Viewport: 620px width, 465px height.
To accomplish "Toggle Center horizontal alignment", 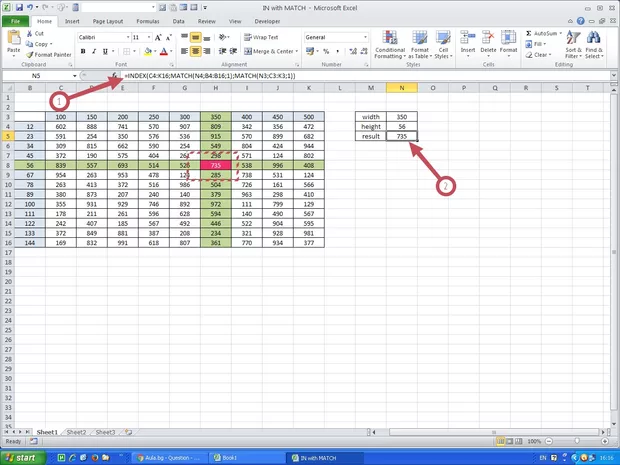I will [x=195, y=51].
